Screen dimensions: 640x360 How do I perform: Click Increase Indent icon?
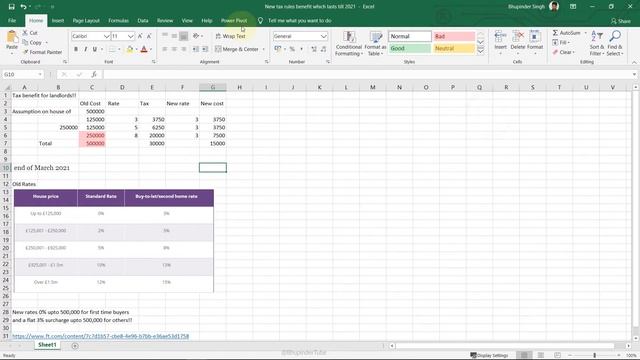[205, 49]
